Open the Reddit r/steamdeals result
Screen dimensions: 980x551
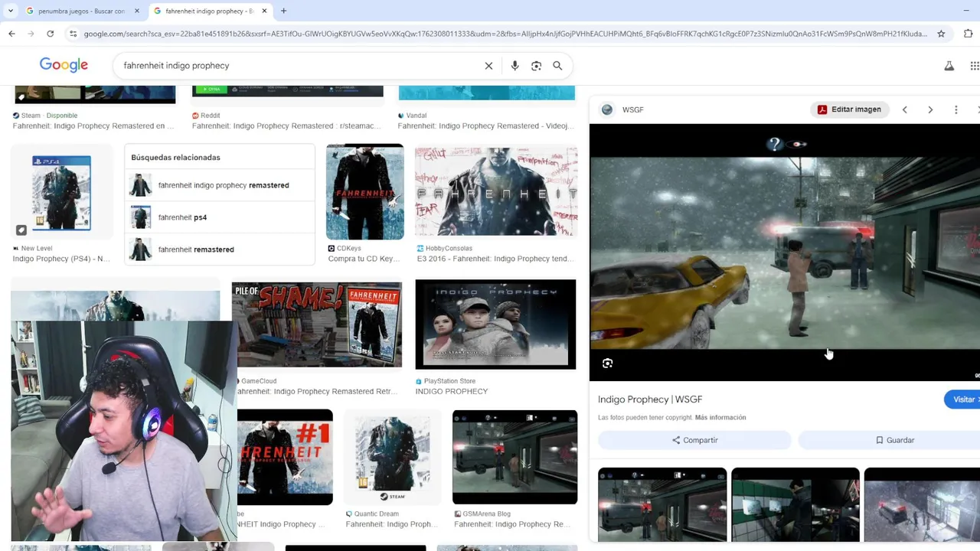[286, 126]
